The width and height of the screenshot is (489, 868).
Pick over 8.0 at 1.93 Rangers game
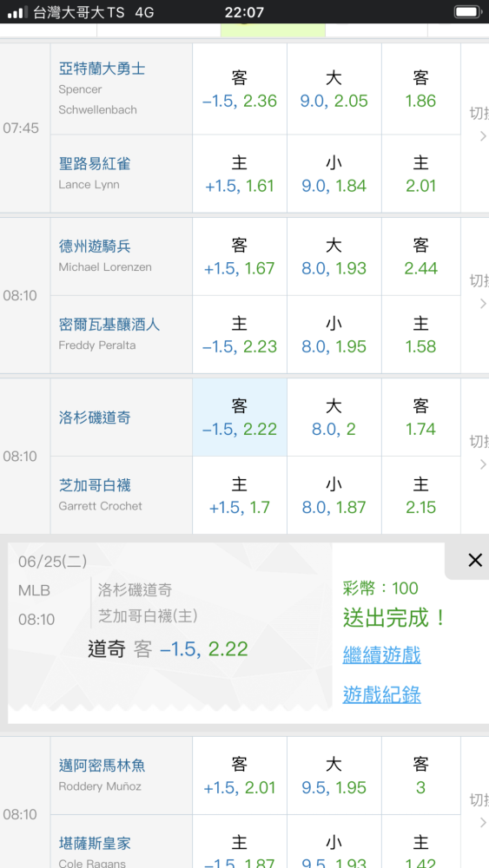point(334,257)
